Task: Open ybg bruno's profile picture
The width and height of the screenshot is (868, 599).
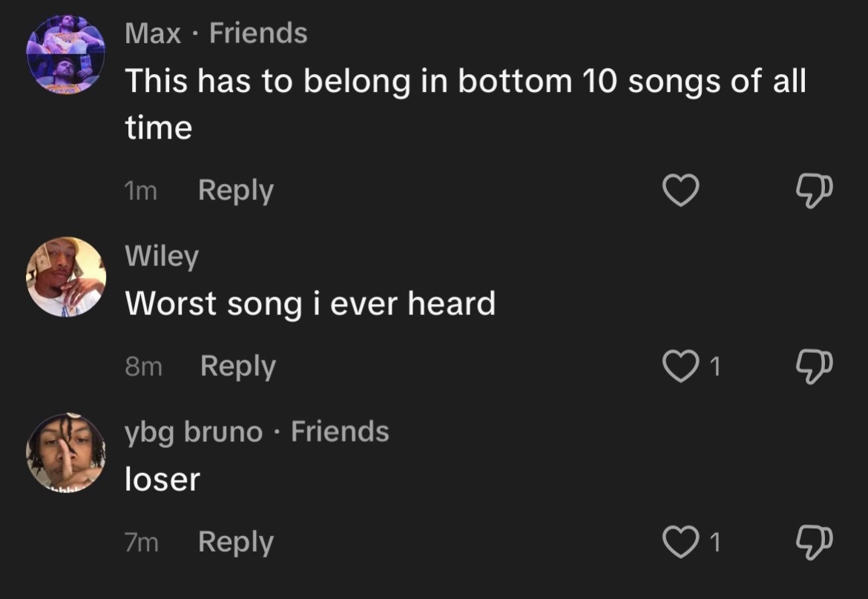Action: (65, 452)
